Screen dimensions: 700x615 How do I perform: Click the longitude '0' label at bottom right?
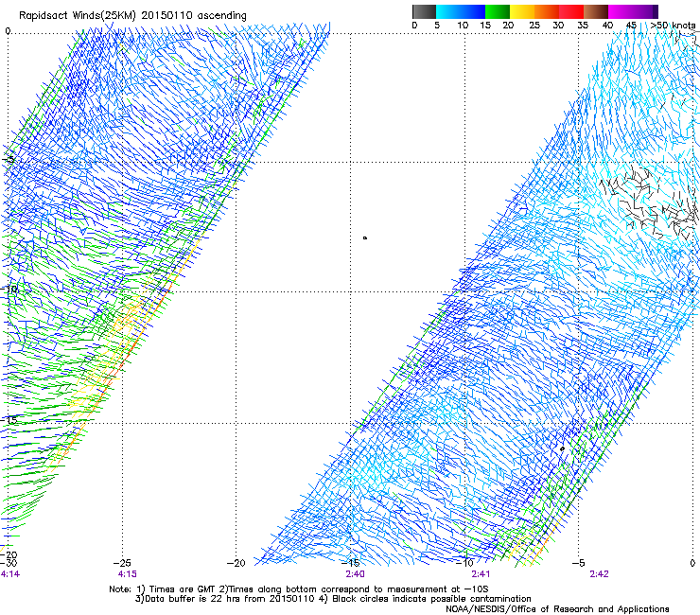(x=692, y=563)
